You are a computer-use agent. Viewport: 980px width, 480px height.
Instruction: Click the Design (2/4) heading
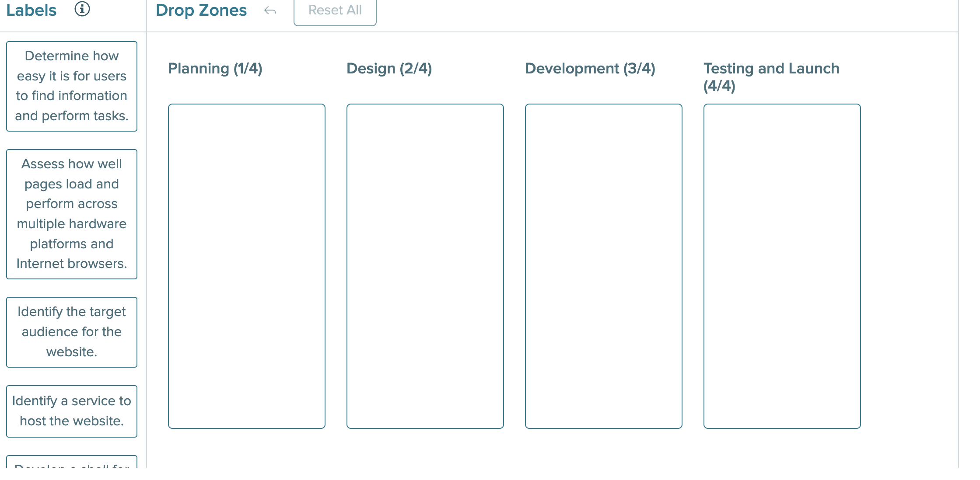coord(389,68)
